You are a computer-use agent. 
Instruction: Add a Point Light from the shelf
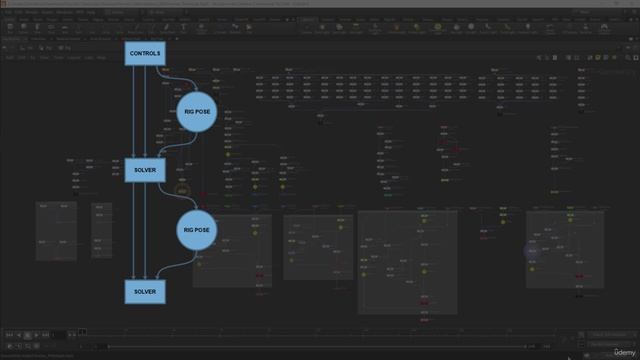322,28
